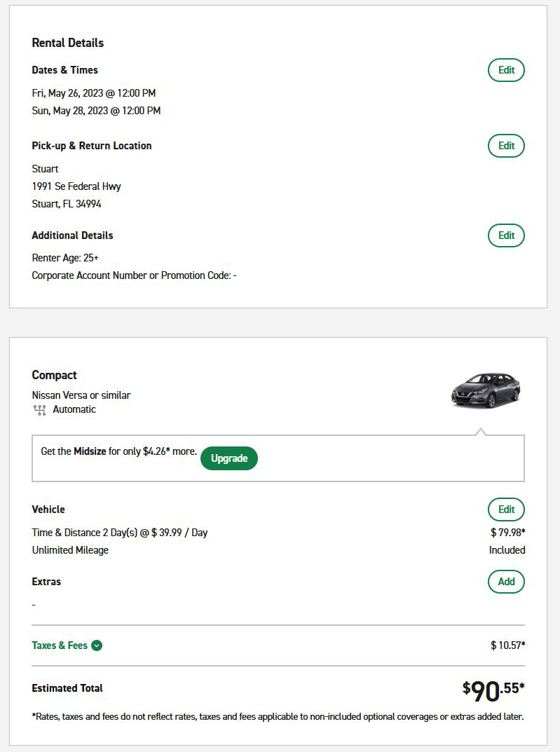560x752 pixels.
Task: Click the 1991 Se Federal Hwy address
Action: (x=76, y=186)
